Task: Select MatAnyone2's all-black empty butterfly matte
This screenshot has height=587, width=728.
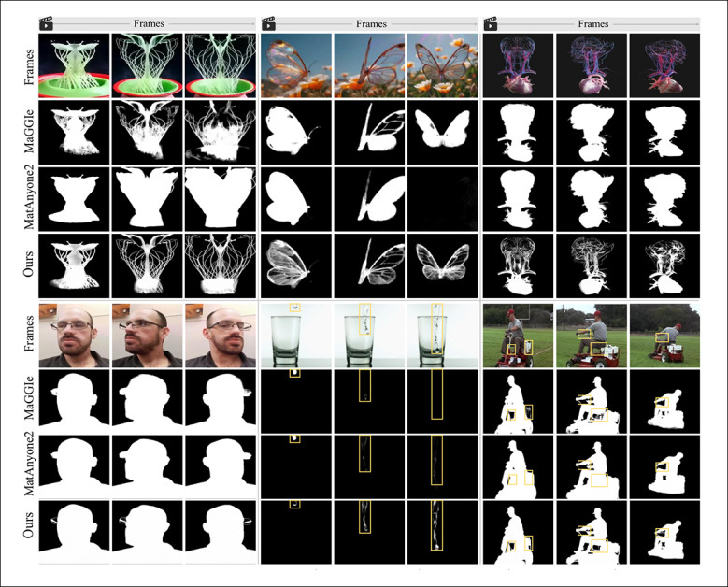Action: click(442, 199)
